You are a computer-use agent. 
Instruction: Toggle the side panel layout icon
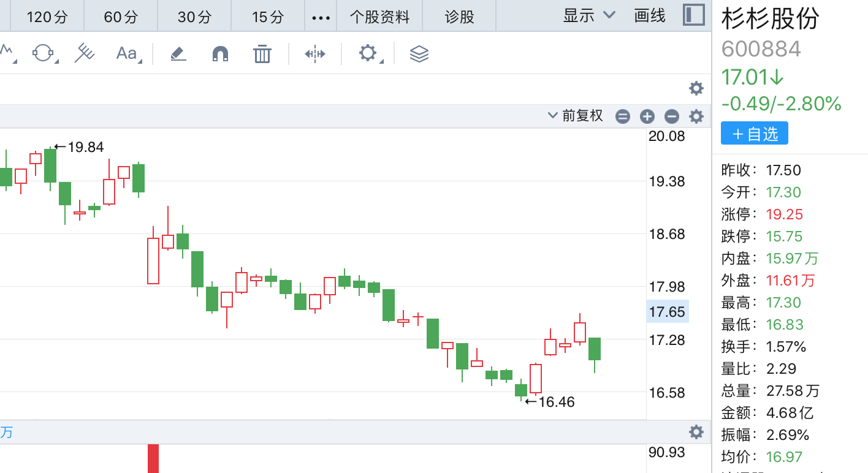[x=693, y=16]
